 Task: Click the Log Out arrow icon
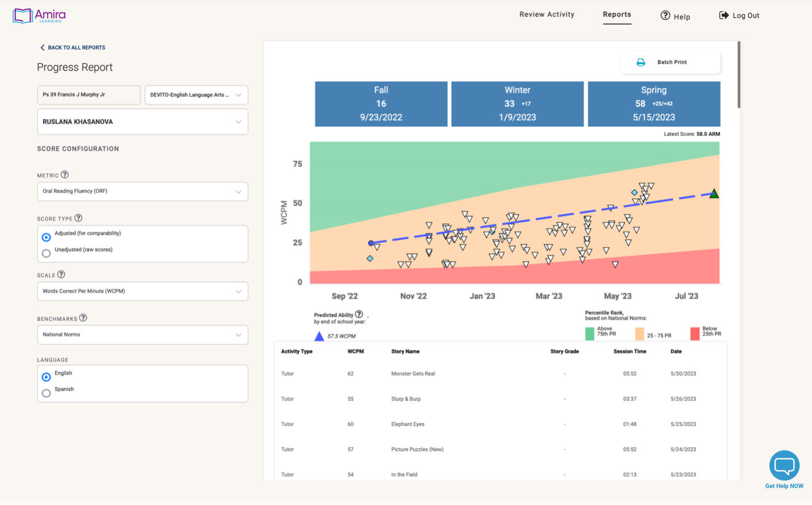point(723,15)
